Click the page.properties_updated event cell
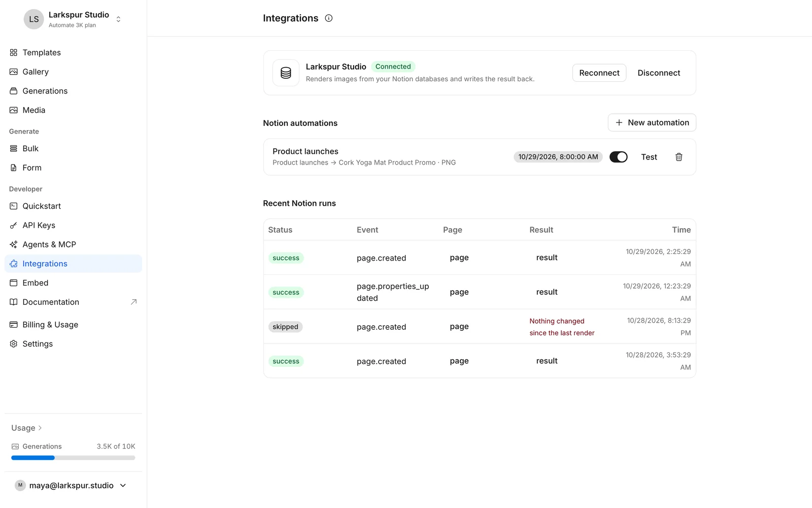Screen dimensions: 812x508 pyautogui.click(x=393, y=292)
